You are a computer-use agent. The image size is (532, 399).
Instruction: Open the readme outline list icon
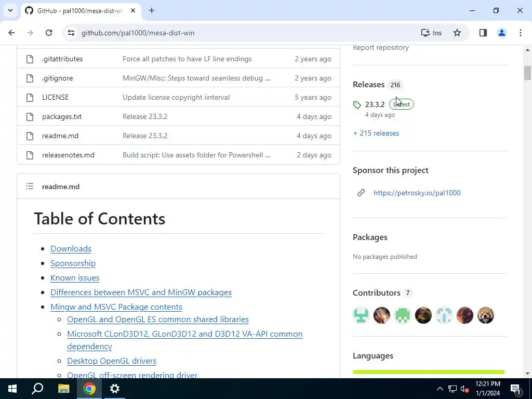(30, 187)
